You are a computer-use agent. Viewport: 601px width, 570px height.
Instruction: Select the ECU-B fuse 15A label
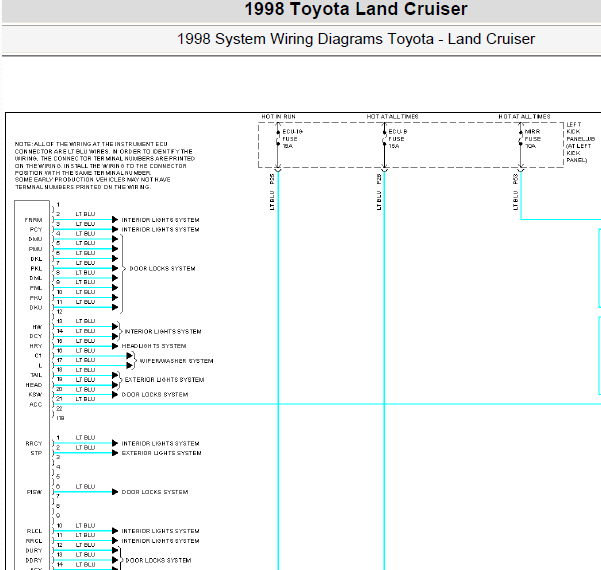(x=398, y=139)
